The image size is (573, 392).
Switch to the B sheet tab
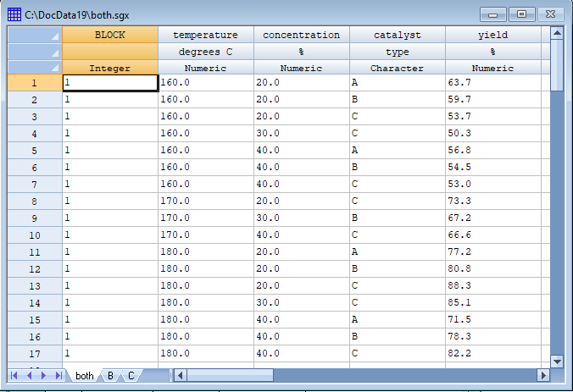tap(110, 375)
